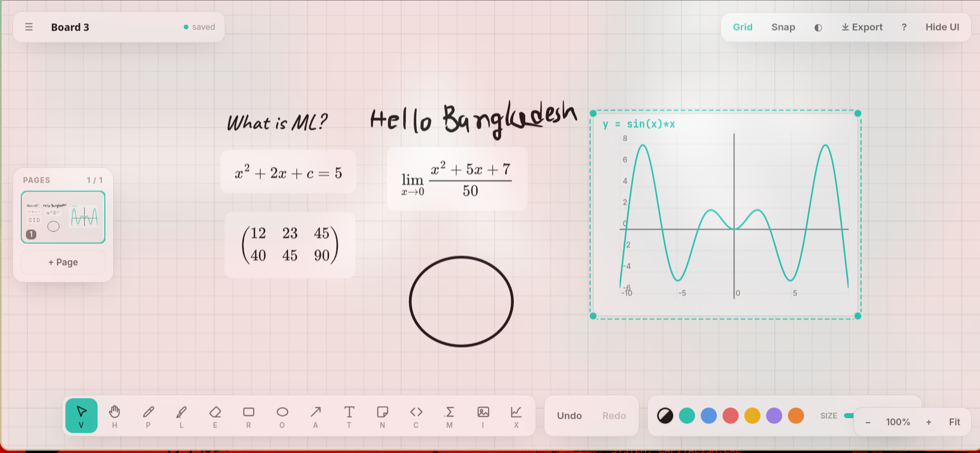Select the Rectangle shape tool
Viewport: 980px width, 453px height.
point(249,416)
